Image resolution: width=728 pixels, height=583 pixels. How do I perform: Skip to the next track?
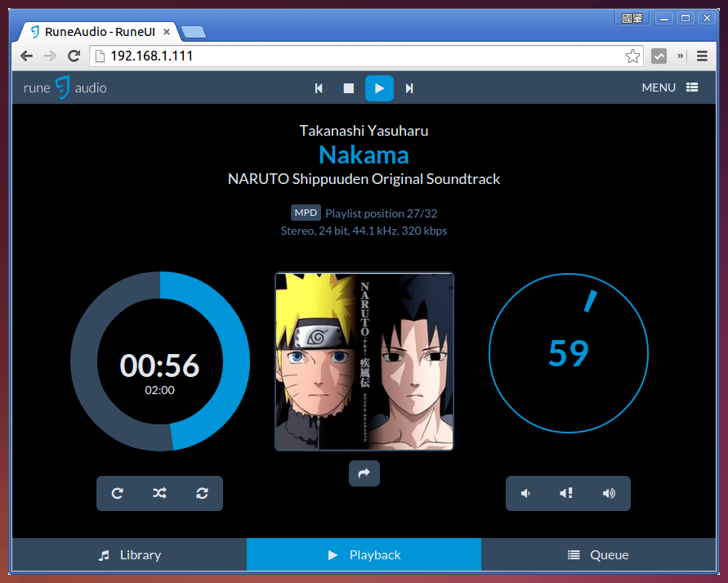click(x=409, y=88)
